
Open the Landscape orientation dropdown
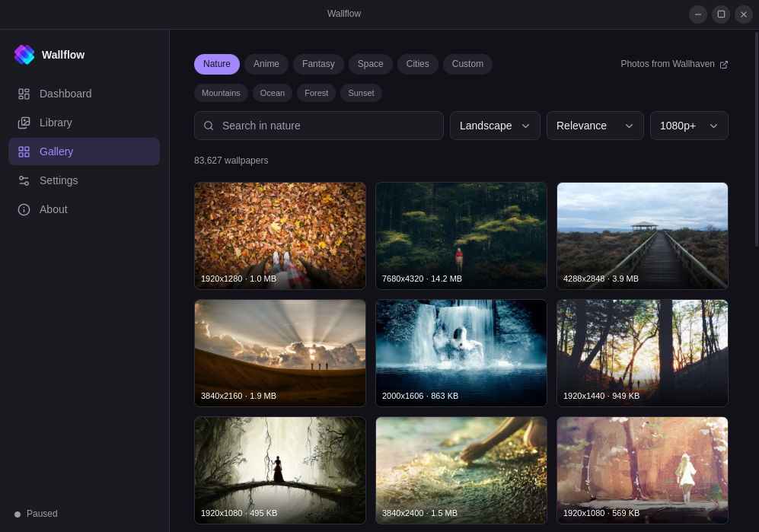pos(495,126)
